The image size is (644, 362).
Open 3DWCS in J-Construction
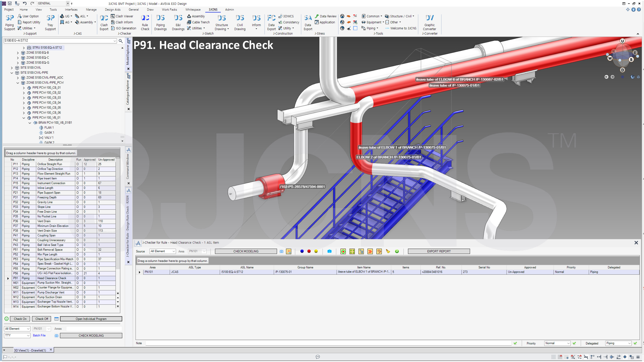(286, 16)
